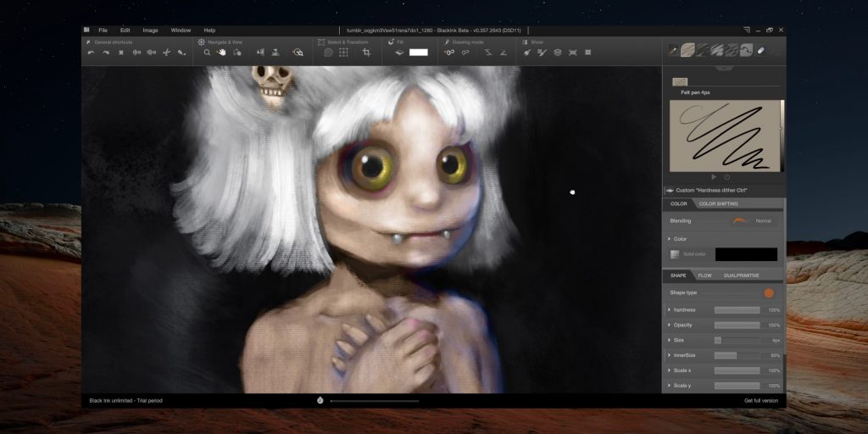868x434 pixels.
Task: Click the black solid color swatch
Action: [x=746, y=254]
